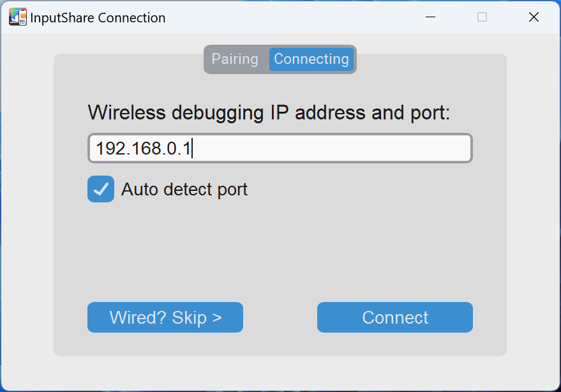Click the white checkmark inside the blue box
Image resolution: width=561 pixels, height=392 pixels.
click(x=101, y=189)
